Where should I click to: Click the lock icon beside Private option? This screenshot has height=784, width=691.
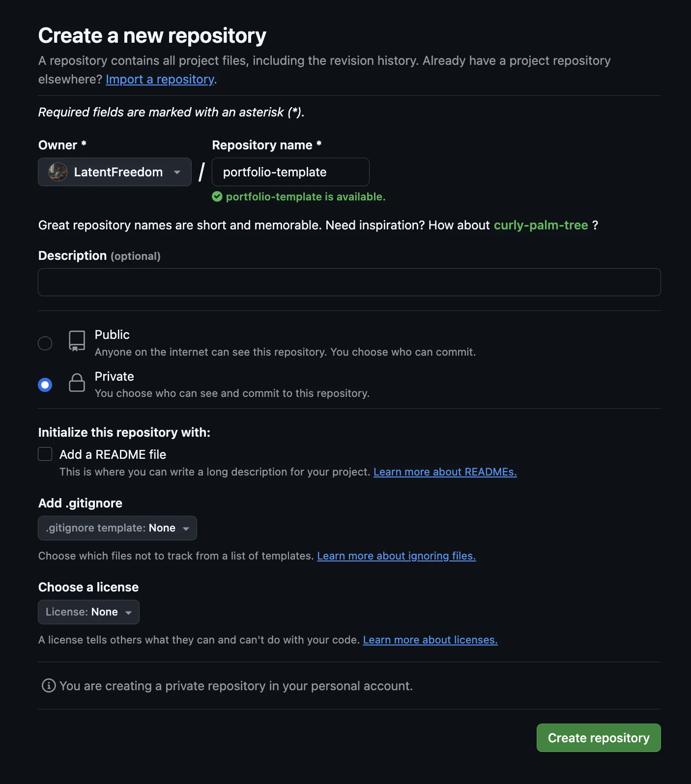coord(76,383)
